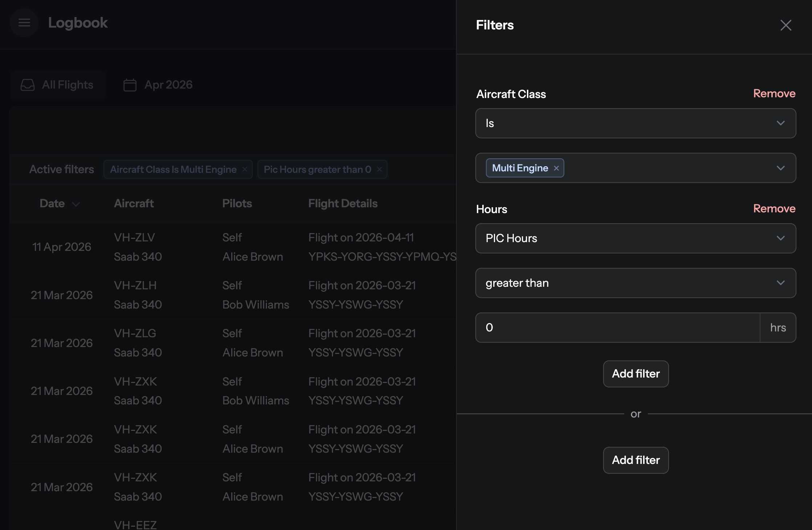
Task: Open the Is operator dropdown
Action: click(636, 123)
